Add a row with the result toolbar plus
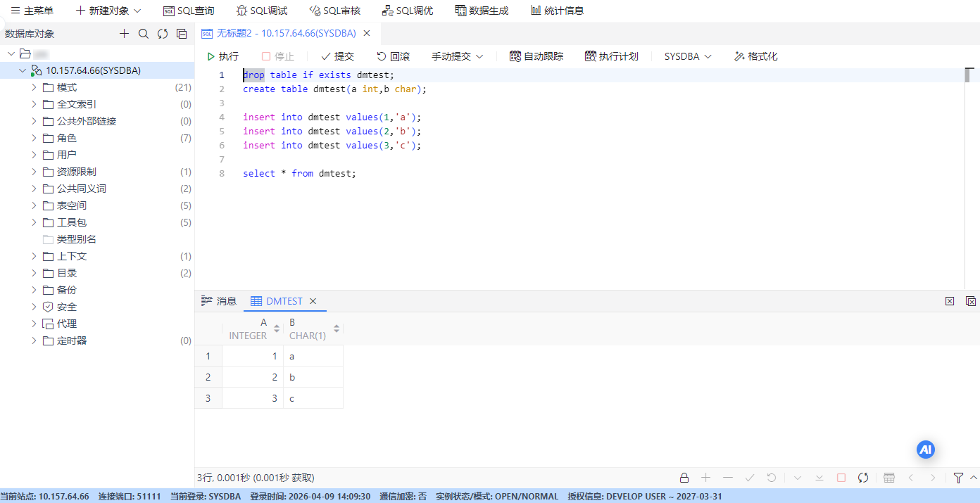The height and width of the screenshot is (503, 980). [x=706, y=478]
